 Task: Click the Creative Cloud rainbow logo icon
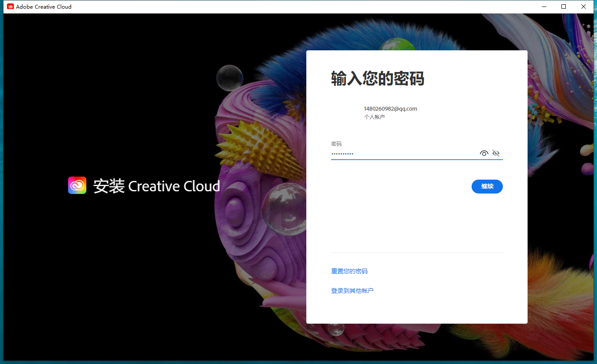77,185
